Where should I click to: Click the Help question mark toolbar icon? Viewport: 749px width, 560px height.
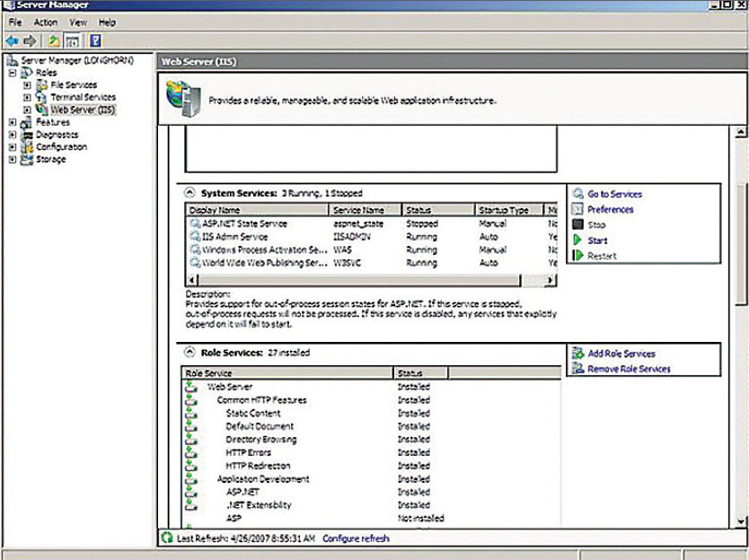(x=94, y=41)
